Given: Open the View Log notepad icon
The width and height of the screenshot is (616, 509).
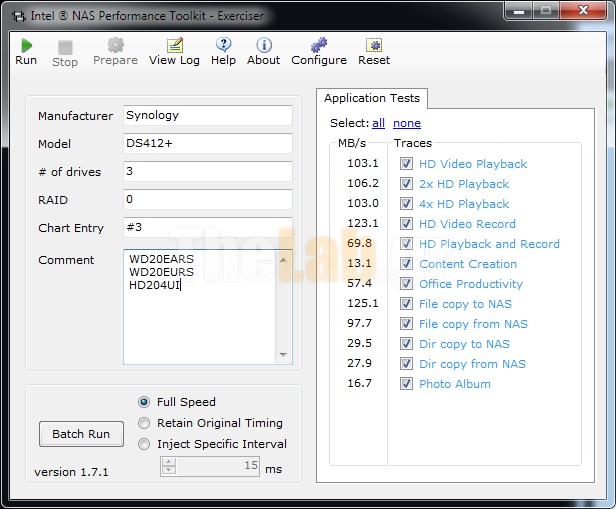Looking at the screenshot, I should (174, 45).
